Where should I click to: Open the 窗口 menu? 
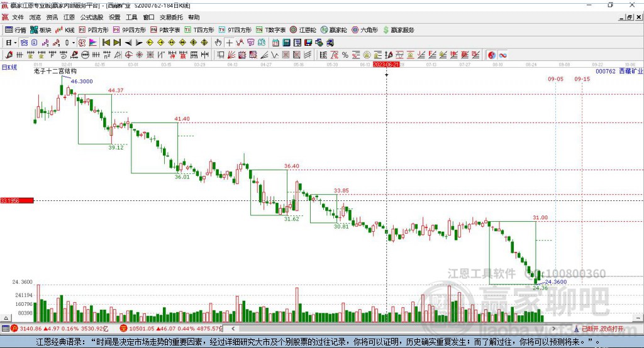click(x=148, y=17)
